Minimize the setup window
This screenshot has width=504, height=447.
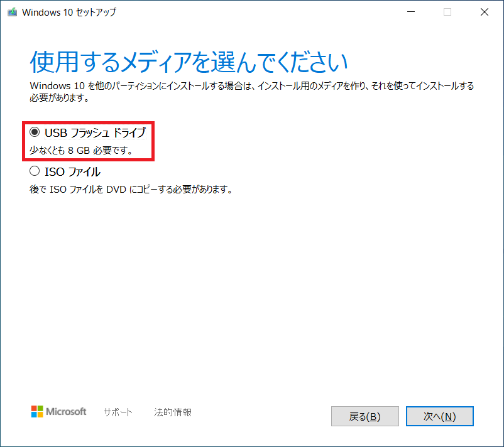click(x=410, y=12)
